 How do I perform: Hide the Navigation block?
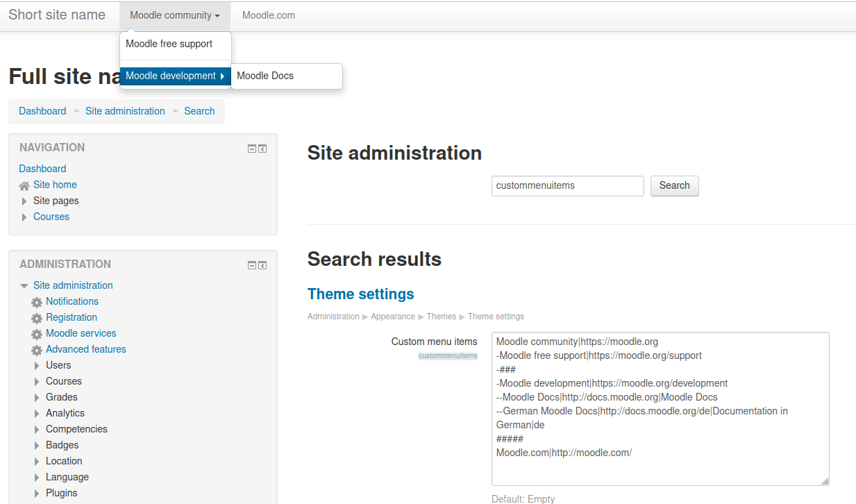tap(252, 149)
